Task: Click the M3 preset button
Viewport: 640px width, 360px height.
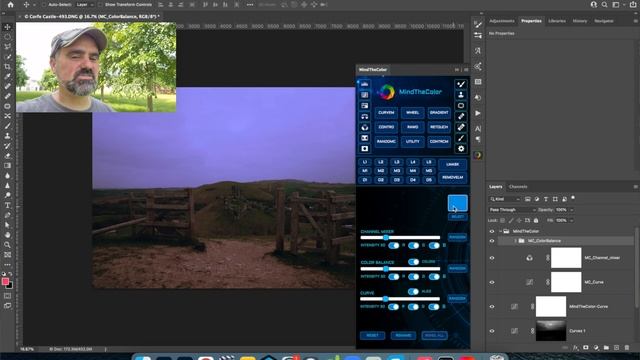Action: point(396,171)
